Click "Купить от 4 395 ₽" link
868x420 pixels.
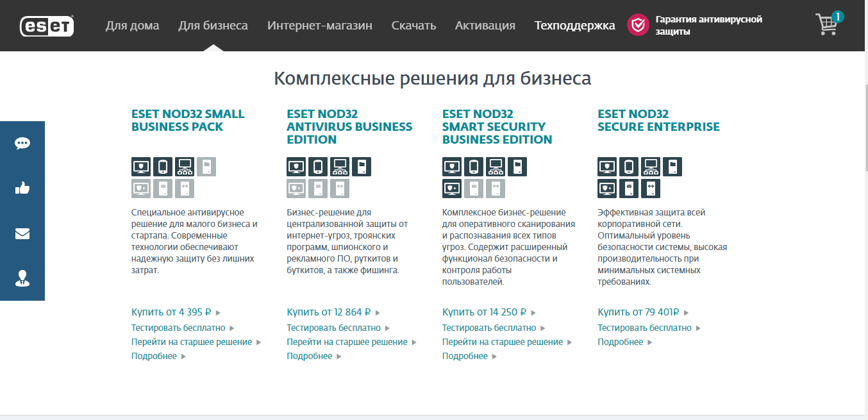coord(171,312)
